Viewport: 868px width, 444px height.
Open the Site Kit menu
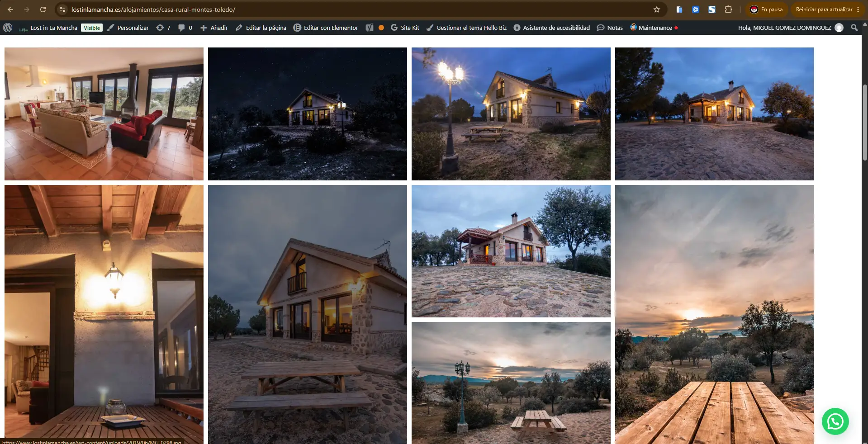coord(405,28)
